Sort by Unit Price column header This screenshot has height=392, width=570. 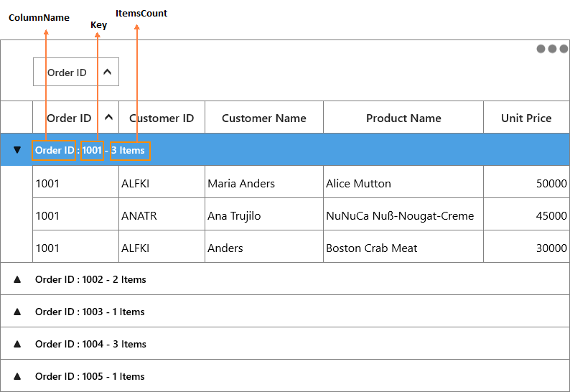(526, 117)
